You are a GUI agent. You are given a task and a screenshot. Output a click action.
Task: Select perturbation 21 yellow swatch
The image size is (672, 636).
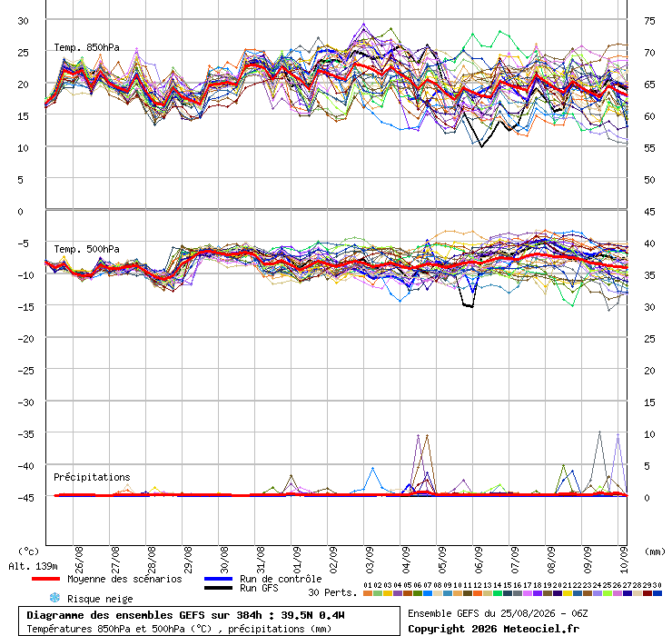[x=567, y=593]
